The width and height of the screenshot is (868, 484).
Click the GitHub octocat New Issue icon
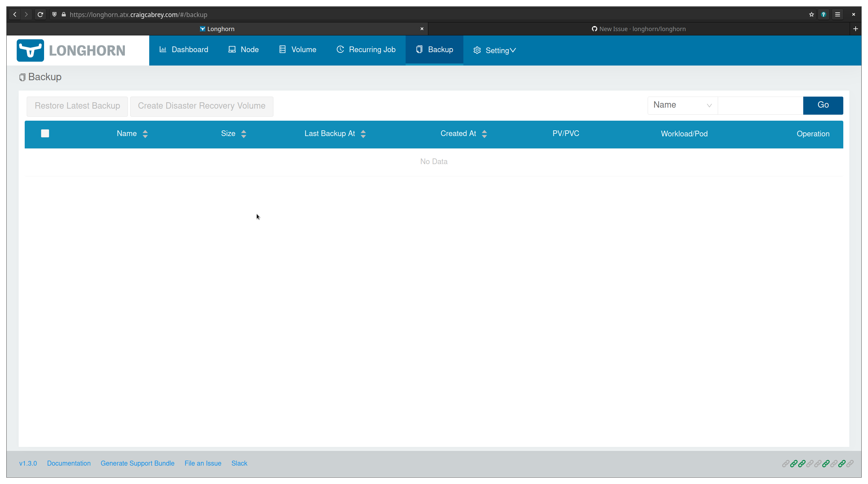pyautogui.click(x=594, y=29)
